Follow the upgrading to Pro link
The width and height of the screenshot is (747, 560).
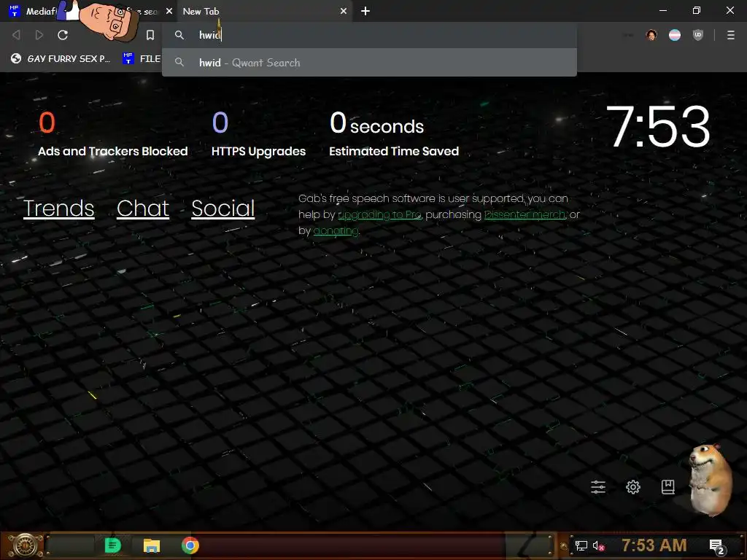pyautogui.click(x=379, y=215)
